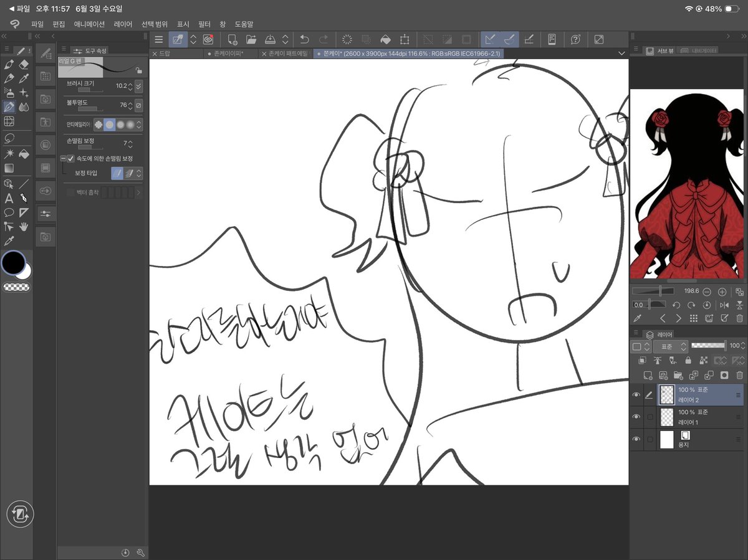Open the 레이어 menu
Viewport: 748px width, 560px height.
click(123, 24)
